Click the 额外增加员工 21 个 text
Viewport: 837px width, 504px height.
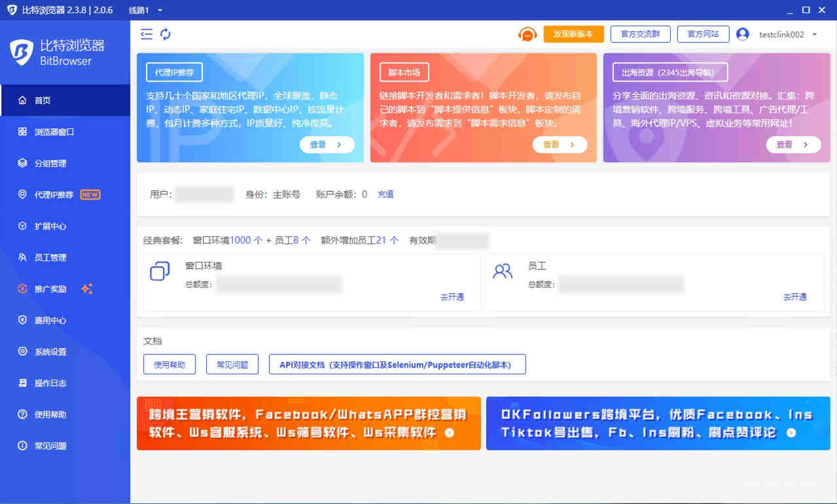tap(360, 240)
